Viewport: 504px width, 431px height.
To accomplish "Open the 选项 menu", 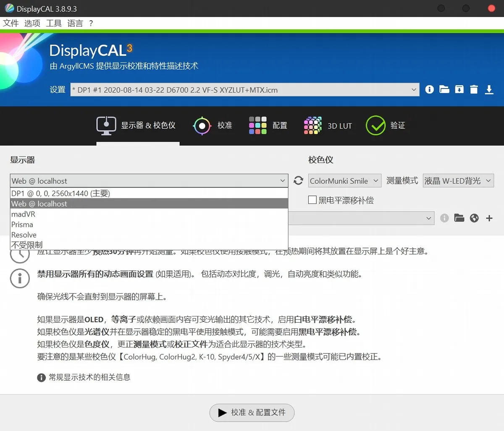I will [32, 23].
